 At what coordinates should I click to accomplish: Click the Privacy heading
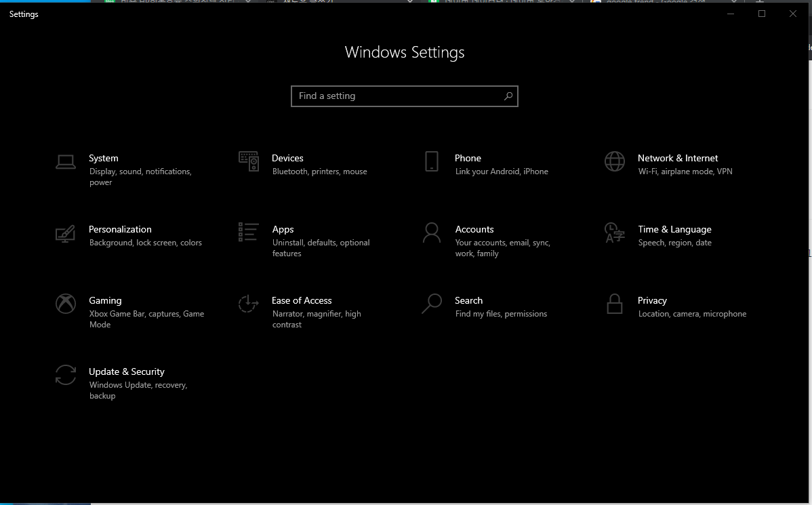652,300
